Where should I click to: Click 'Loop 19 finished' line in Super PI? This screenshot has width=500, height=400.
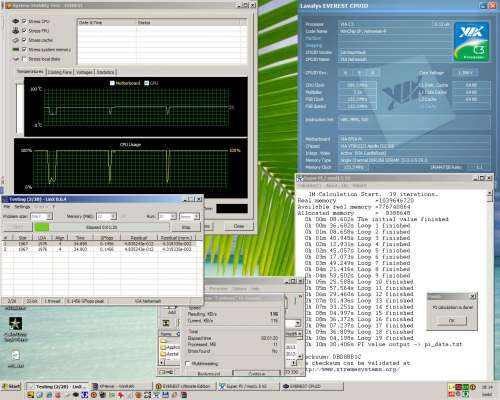pos(386,338)
